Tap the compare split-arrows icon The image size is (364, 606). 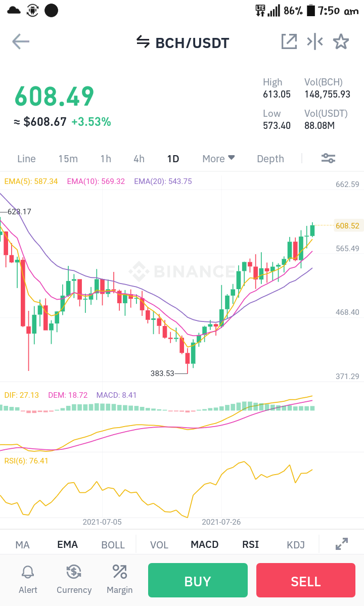(315, 41)
